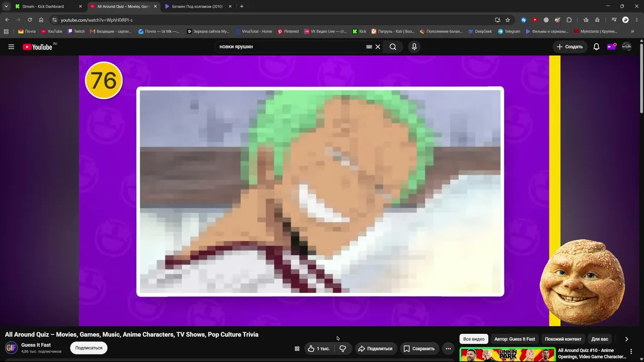Open the Telegram bookmark
The height and width of the screenshot is (362, 644).
(509, 31)
